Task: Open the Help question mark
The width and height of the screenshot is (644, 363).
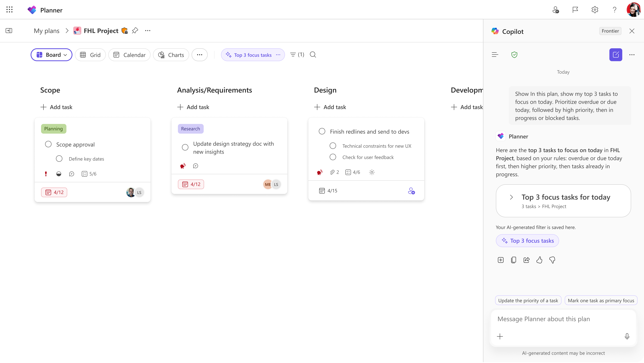Action: click(x=614, y=10)
